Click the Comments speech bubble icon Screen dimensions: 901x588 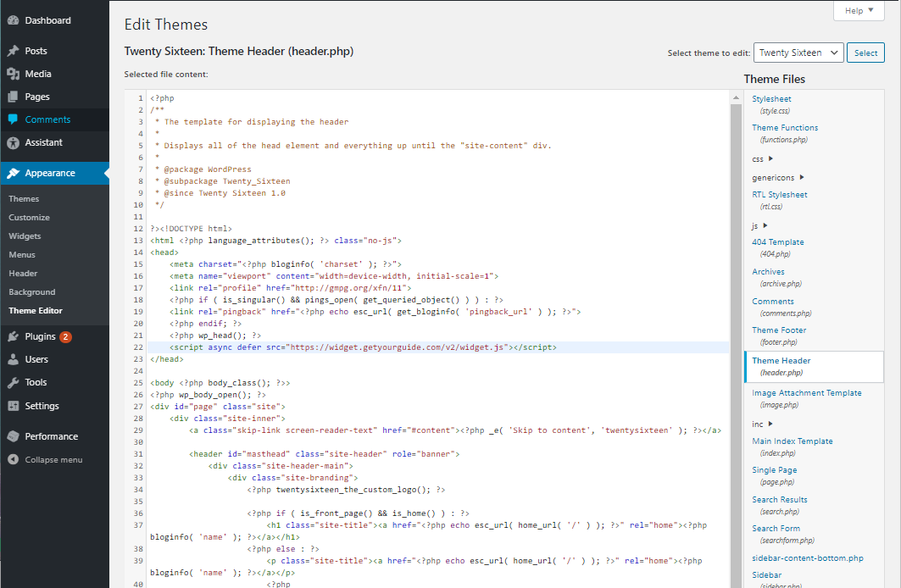[x=14, y=119]
